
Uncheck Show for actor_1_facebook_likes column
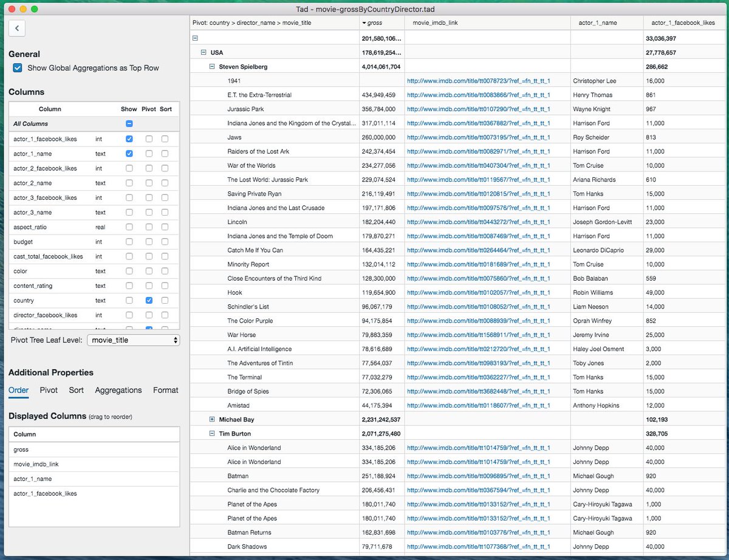[129, 139]
